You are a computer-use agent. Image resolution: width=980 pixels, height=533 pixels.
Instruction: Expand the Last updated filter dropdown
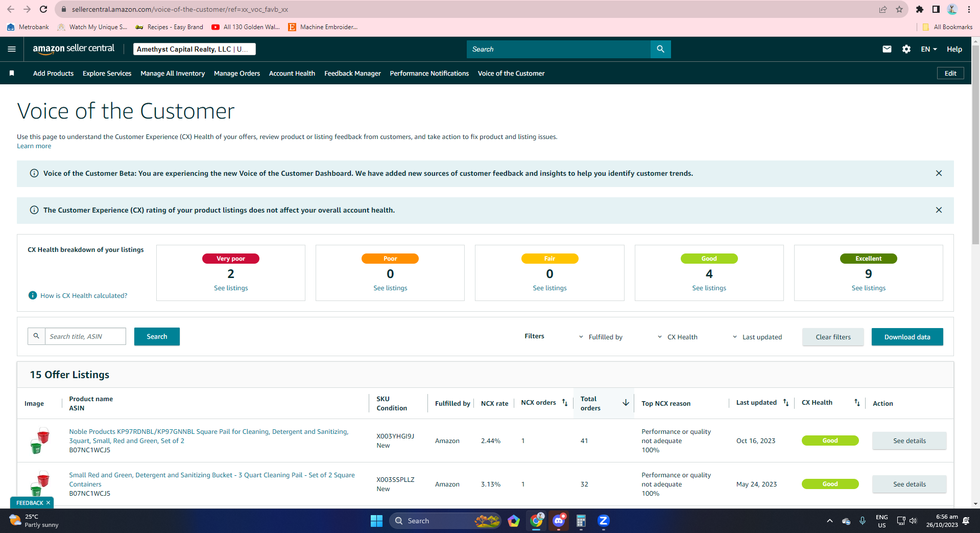coord(757,337)
